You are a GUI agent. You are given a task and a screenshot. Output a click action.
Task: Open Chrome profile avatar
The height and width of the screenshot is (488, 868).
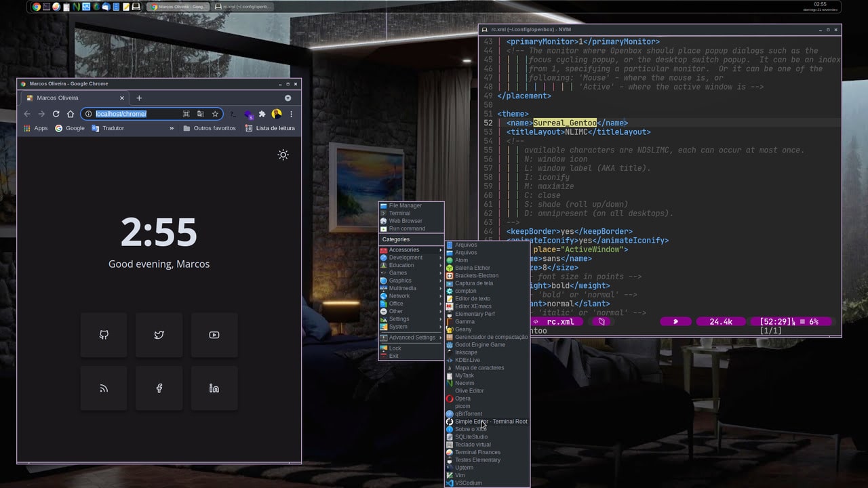pyautogui.click(x=277, y=114)
